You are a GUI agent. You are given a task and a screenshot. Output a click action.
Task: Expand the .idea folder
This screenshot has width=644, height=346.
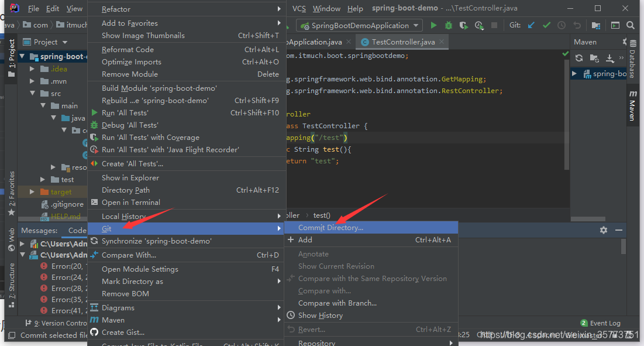tap(32, 69)
